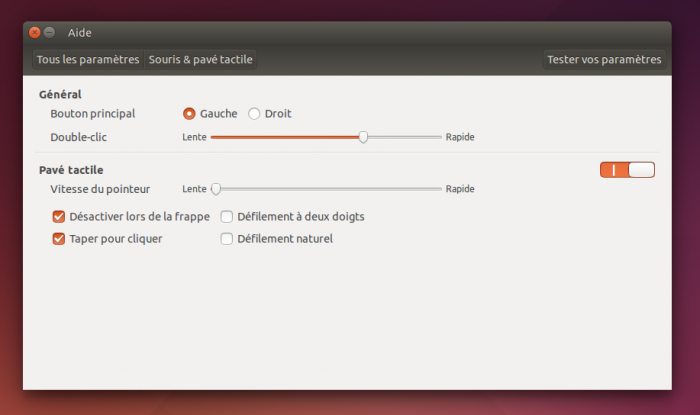Click the Rapide end of the Vitesse du pointeur slider
The image size is (700, 415).
(438, 189)
